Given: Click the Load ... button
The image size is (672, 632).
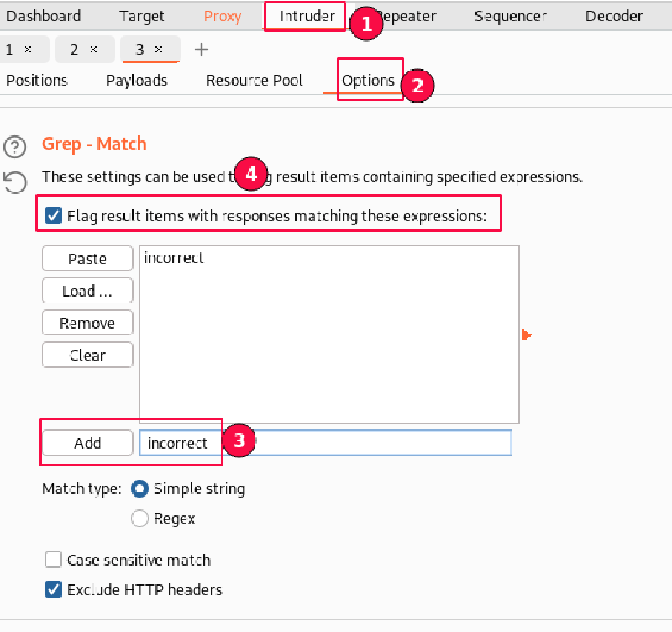Looking at the screenshot, I should point(87,291).
